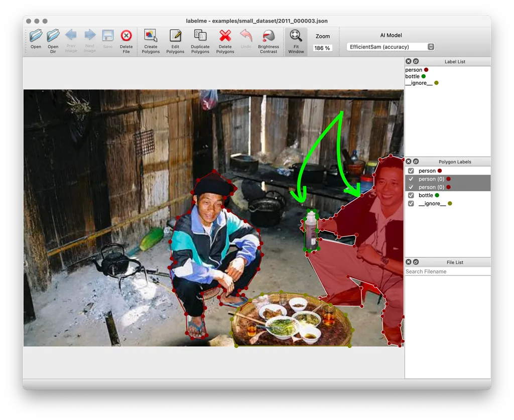Screen dimensions: 514x420
Task: Close the Polygon Labels panel
Action: coord(409,162)
